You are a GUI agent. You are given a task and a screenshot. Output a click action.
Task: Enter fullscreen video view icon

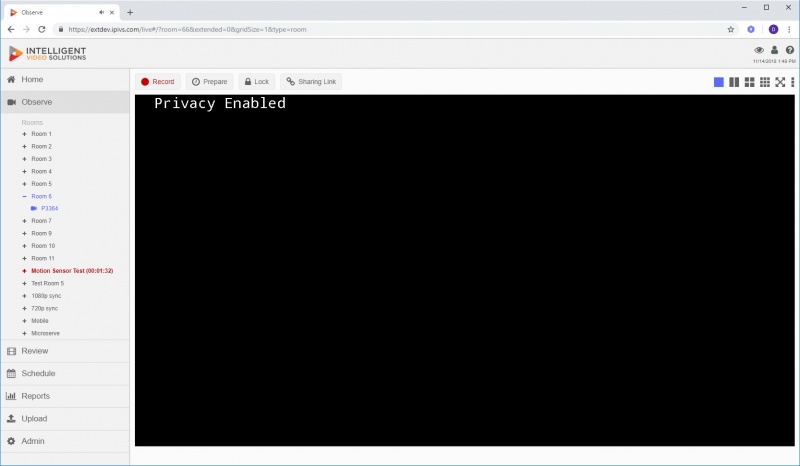coord(780,82)
